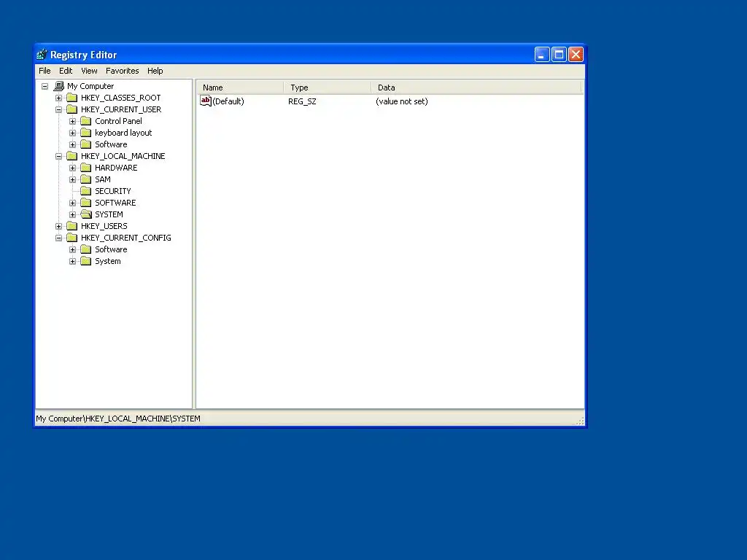Expand the SYSTEM key under HKEY_LOCAL_MACHINE
Viewport: 747px width, 560px height.
72,215
